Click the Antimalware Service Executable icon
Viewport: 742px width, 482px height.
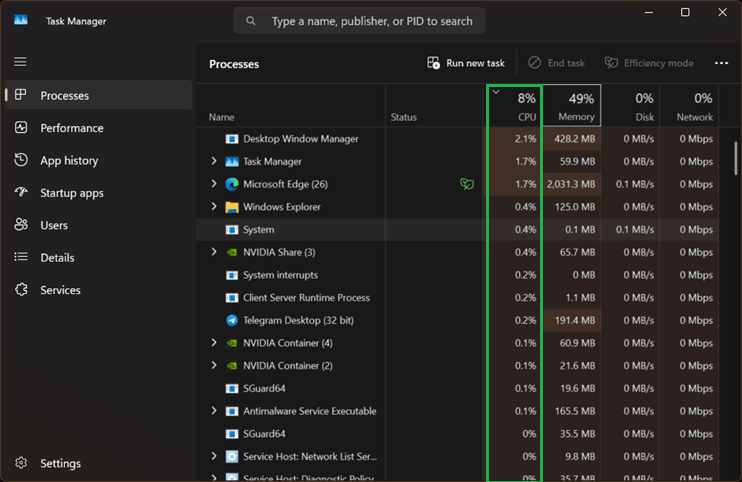click(232, 411)
